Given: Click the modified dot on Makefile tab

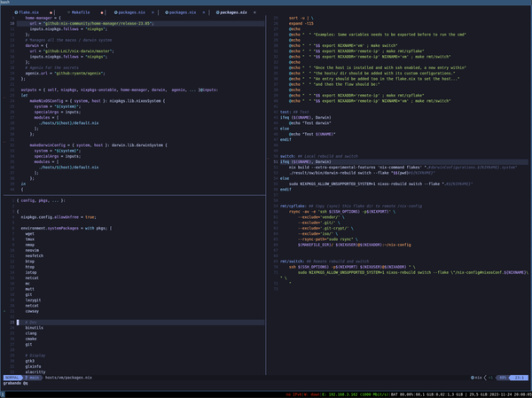Looking at the screenshot, I should pyautogui.click(x=103, y=12).
